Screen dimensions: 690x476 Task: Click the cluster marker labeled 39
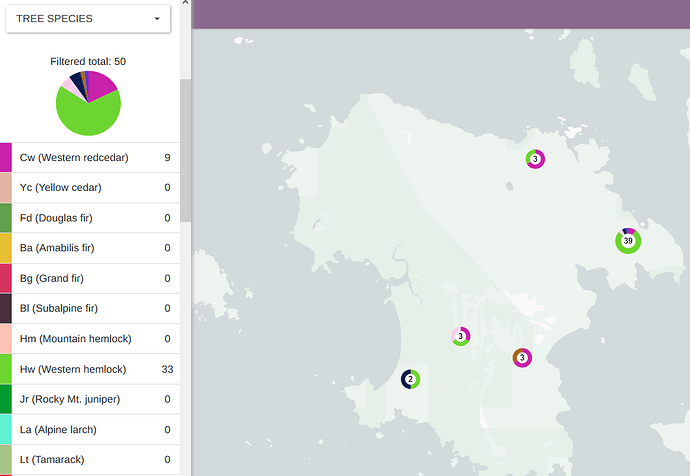point(628,241)
